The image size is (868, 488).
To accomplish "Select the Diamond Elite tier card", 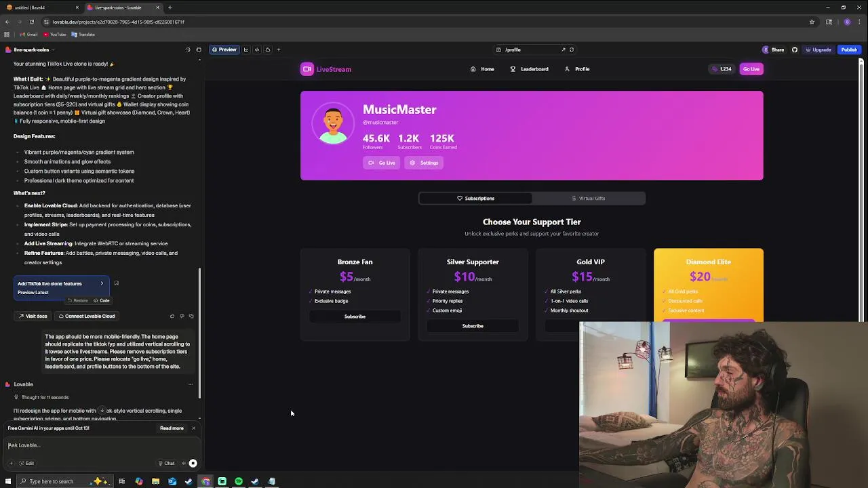I will tap(708, 285).
